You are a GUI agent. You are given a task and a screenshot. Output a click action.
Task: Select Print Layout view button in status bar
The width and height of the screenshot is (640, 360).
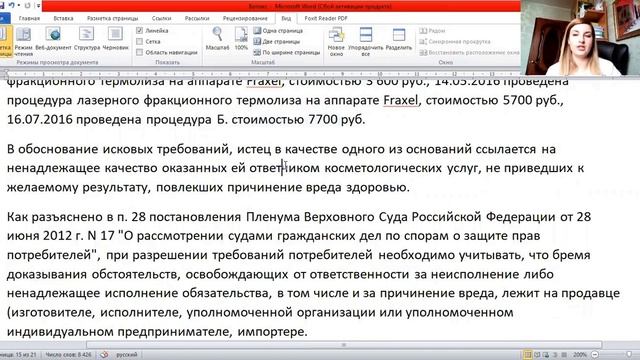tap(527, 355)
